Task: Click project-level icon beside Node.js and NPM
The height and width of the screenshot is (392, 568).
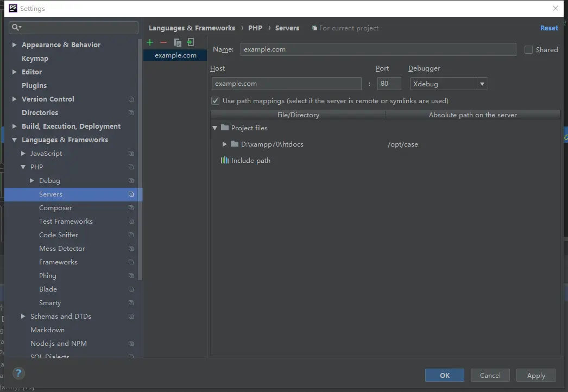Action: click(x=131, y=344)
